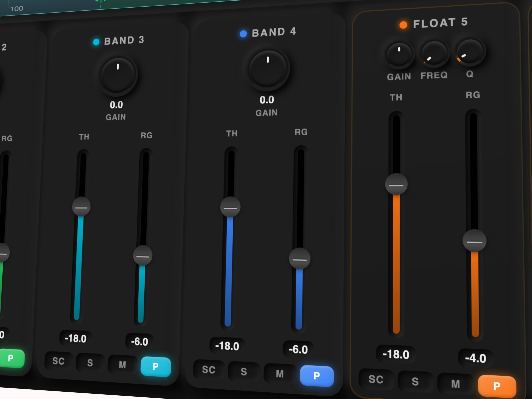
Task: Click the FLOAT 5 title label
Action: (x=440, y=23)
